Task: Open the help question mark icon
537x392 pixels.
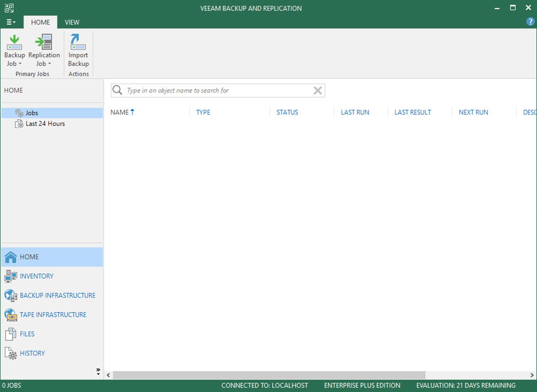Action: point(530,22)
